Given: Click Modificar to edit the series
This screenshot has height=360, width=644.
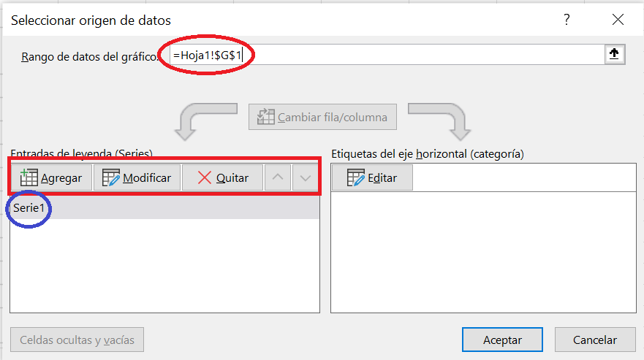Looking at the screenshot, I should 137,177.
